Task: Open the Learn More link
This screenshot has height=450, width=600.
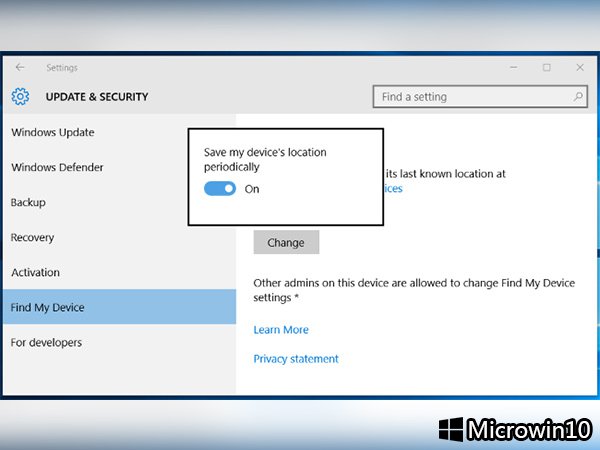Action: pos(281,330)
